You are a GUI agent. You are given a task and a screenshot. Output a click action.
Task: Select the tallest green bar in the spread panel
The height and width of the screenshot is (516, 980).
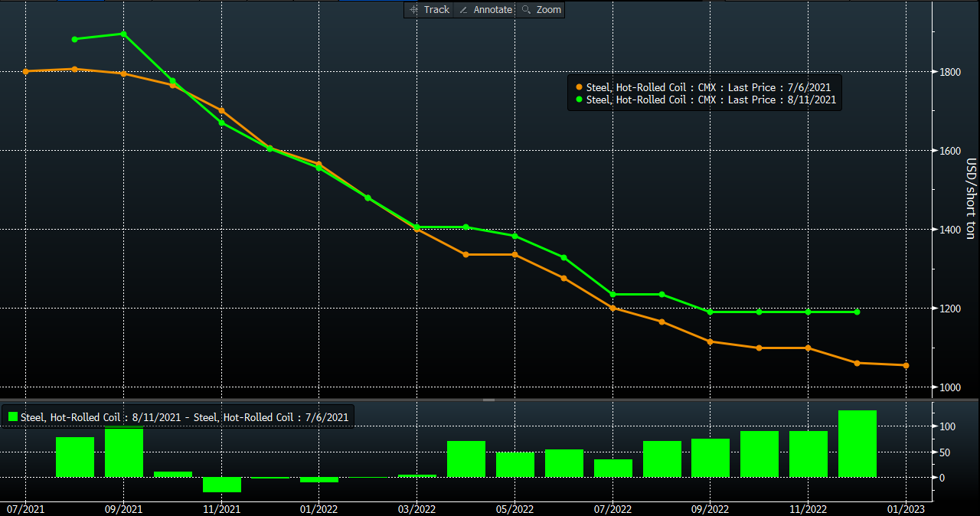pos(857,443)
